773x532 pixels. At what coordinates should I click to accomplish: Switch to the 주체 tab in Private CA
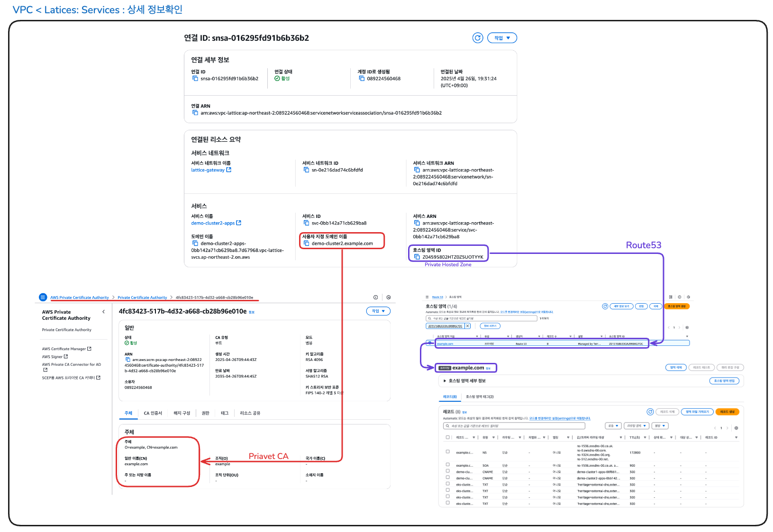[x=128, y=413]
